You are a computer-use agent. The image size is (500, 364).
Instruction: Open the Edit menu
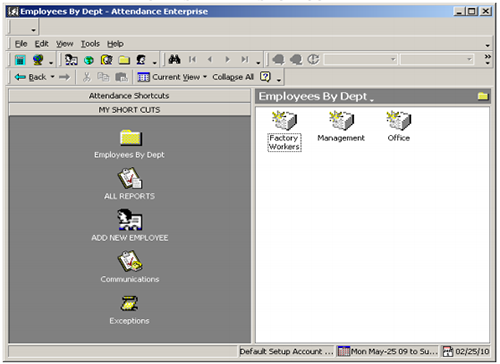click(x=42, y=44)
